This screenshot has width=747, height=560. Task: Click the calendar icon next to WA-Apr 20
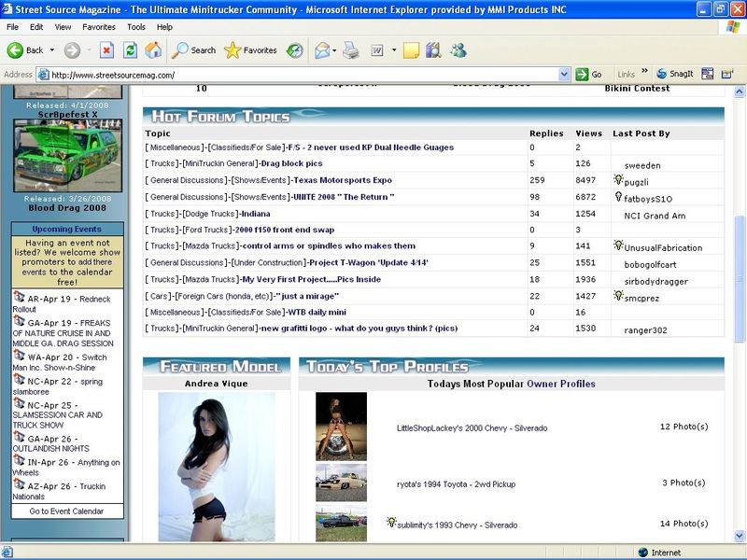19,355
